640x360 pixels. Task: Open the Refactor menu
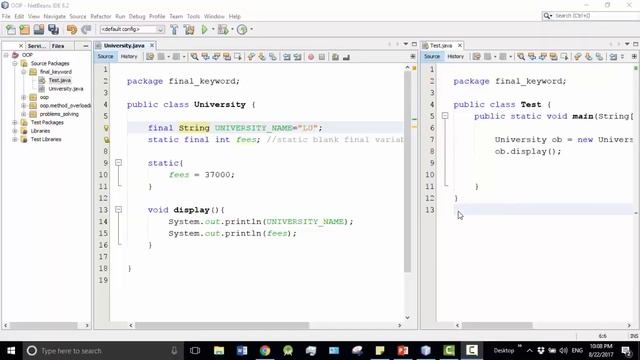(x=100, y=16)
